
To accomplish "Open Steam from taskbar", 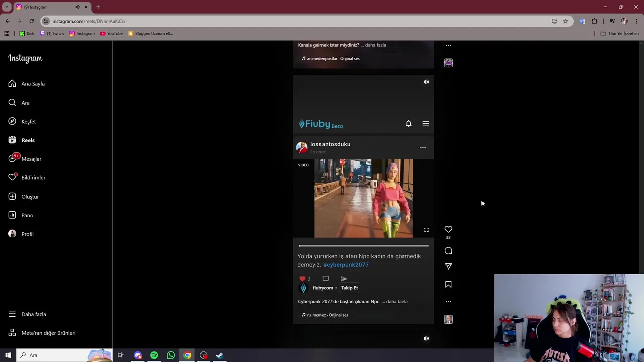I will click(220, 355).
